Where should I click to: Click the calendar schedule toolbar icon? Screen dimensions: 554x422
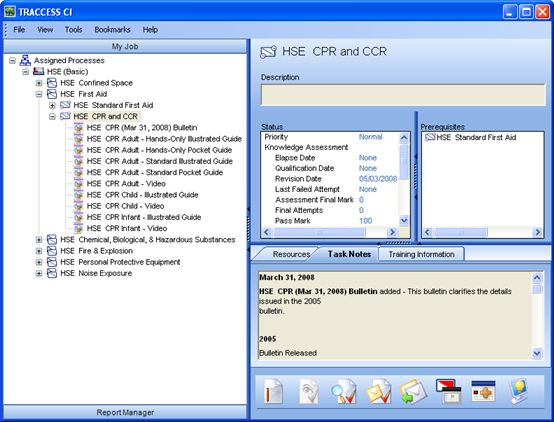tap(449, 391)
